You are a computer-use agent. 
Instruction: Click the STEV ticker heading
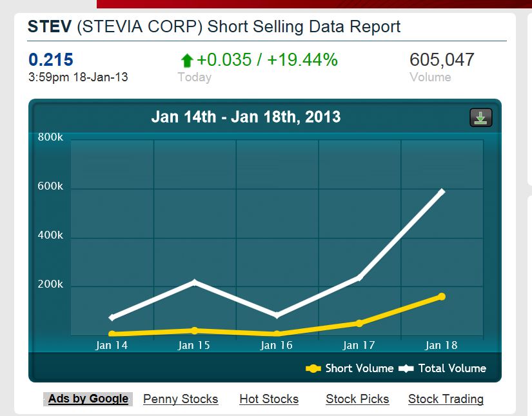pyautogui.click(x=43, y=26)
